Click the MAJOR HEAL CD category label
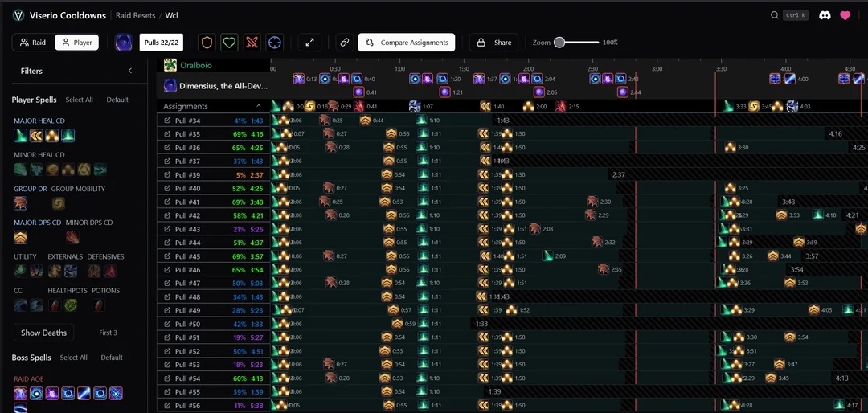Screen dimensions: 868x413 pyautogui.click(x=39, y=121)
